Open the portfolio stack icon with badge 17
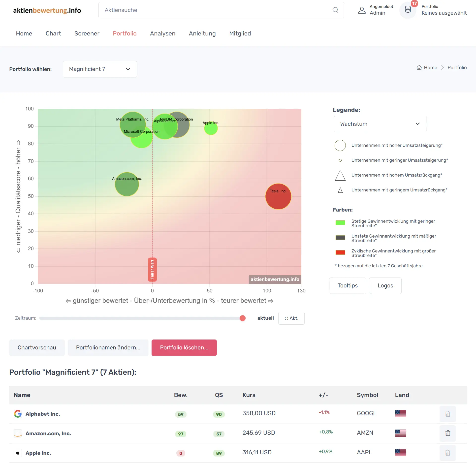Viewport: 476px width, 463px height. click(408, 10)
